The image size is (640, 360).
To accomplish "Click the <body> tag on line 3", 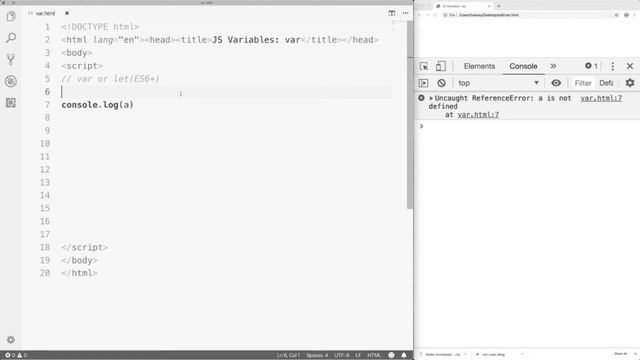I will coord(77,53).
